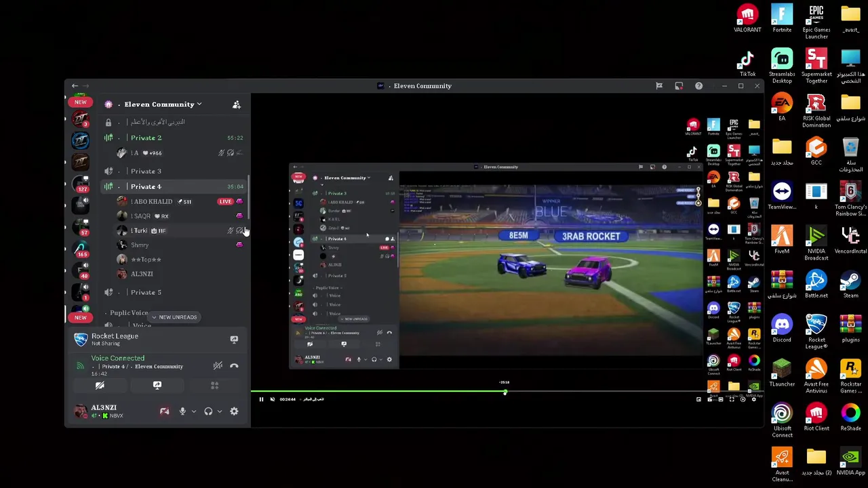Open the Fortnite desktop shortcut
Viewport: 868px width, 488px height.
click(x=782, y=19)
